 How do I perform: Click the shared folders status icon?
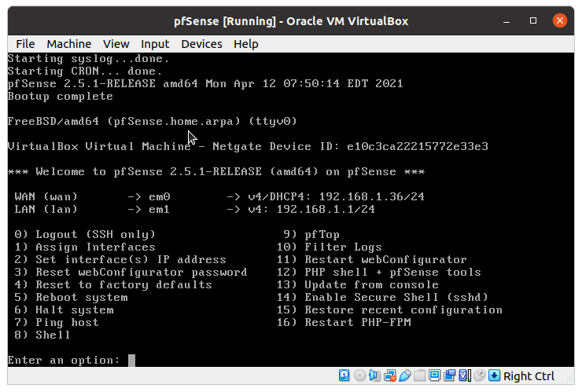(x=419, y=376)
